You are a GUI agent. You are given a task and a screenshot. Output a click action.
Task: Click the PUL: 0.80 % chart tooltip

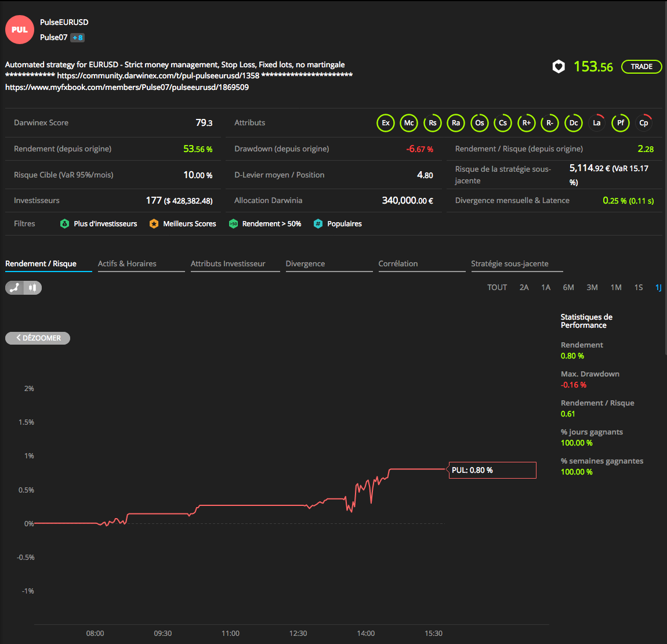click(492, 470)
